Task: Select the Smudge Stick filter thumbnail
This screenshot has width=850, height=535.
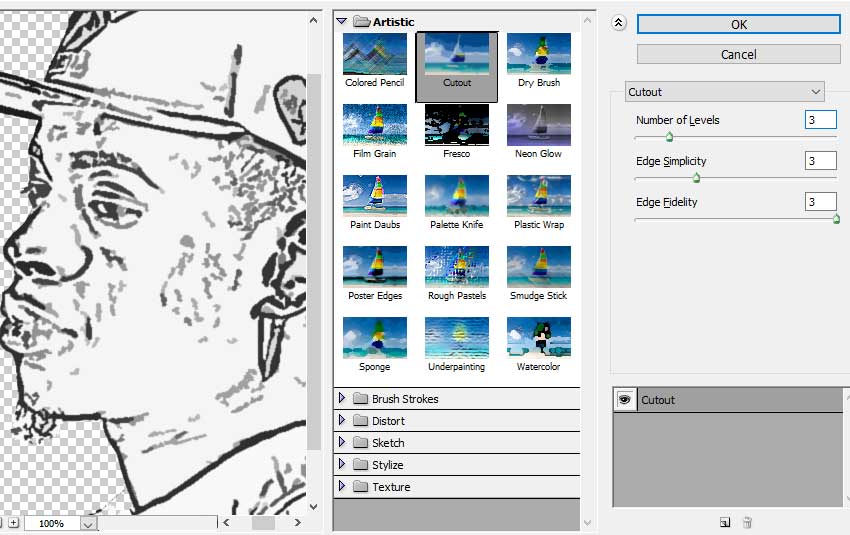Action: (x=538, y=267)
